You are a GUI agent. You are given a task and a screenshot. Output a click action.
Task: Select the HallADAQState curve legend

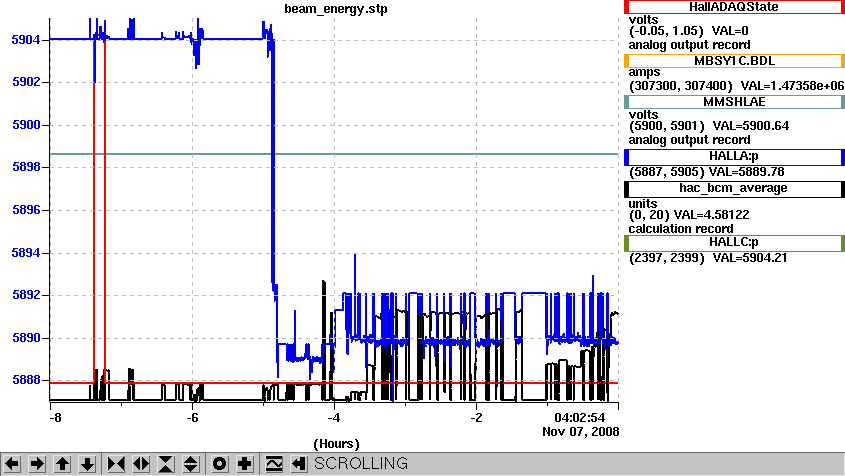click(734, 7)
